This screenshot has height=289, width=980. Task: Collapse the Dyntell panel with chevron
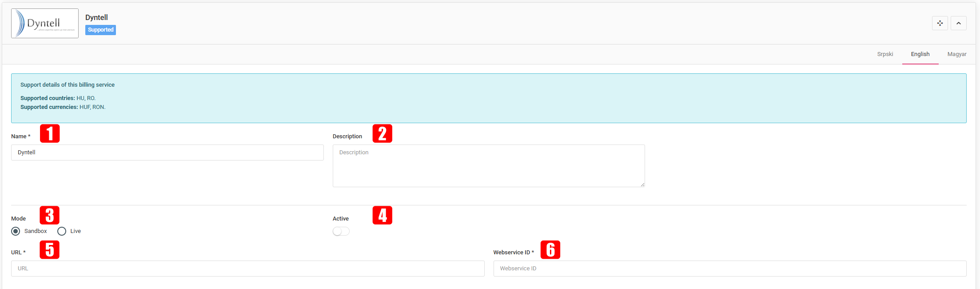click(x=959, y=23)
